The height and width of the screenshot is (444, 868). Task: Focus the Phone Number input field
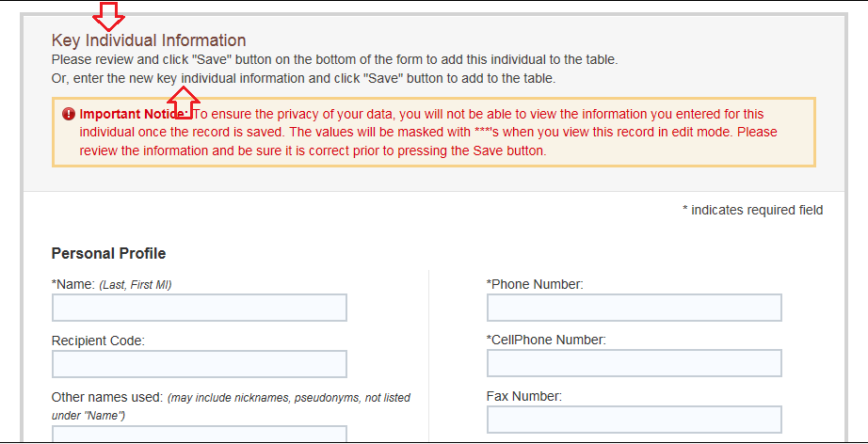point(634,308)
